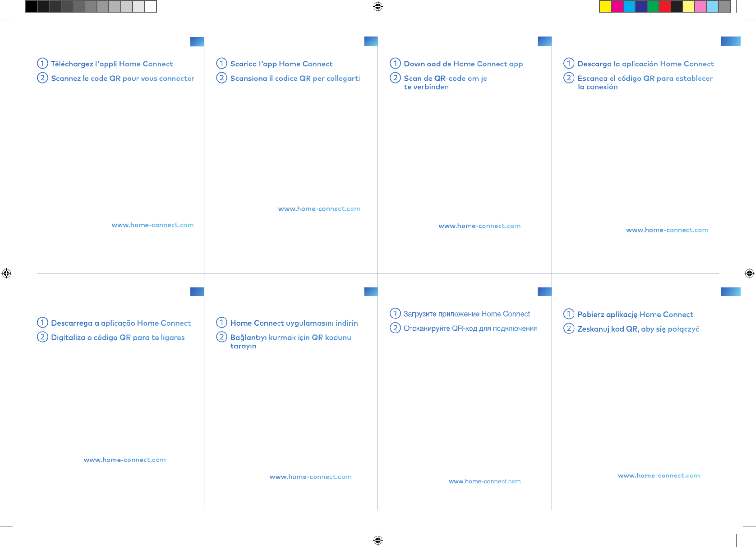This screenshot has width=756, height=547.
Task: Select text 'Descarga la aplicación Home Connect'
Action: [x=645, y=64]
